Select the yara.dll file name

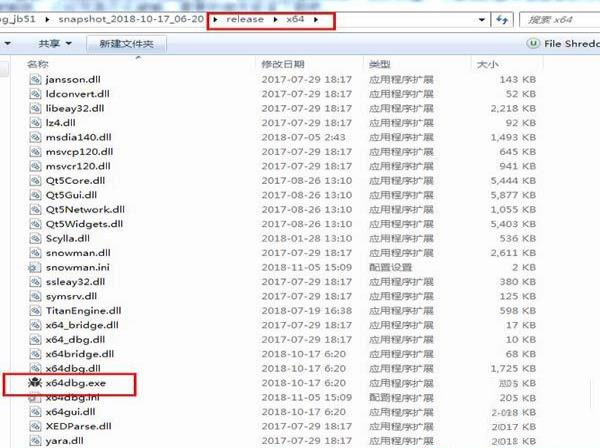pos(65,441)
